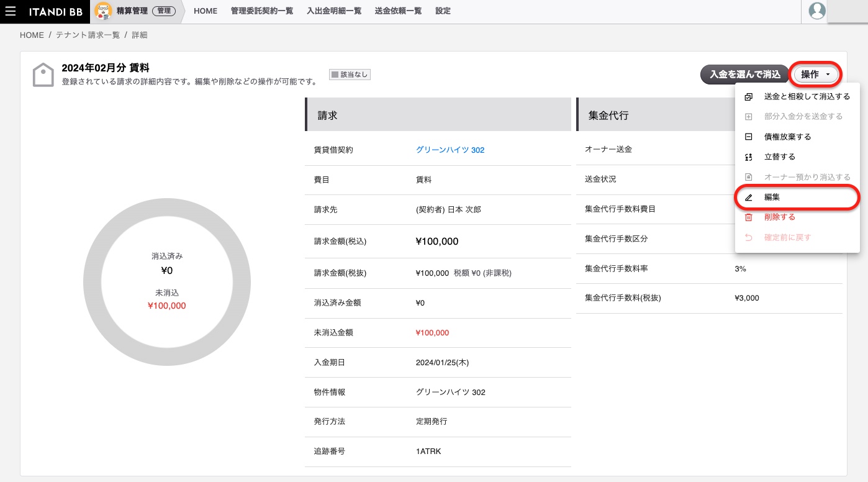The image size is (868, 482).
Task: Click the 賃料 value in the 費目 row
Action: (423, 180)
